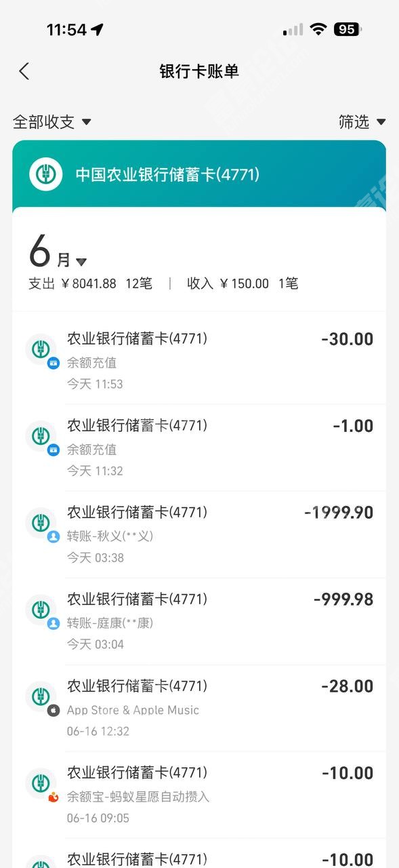This screenshot has height=868, width=399.
Task: Tap the bank icon beside the -30.00 entry
Action: click(x=42, y=350)
